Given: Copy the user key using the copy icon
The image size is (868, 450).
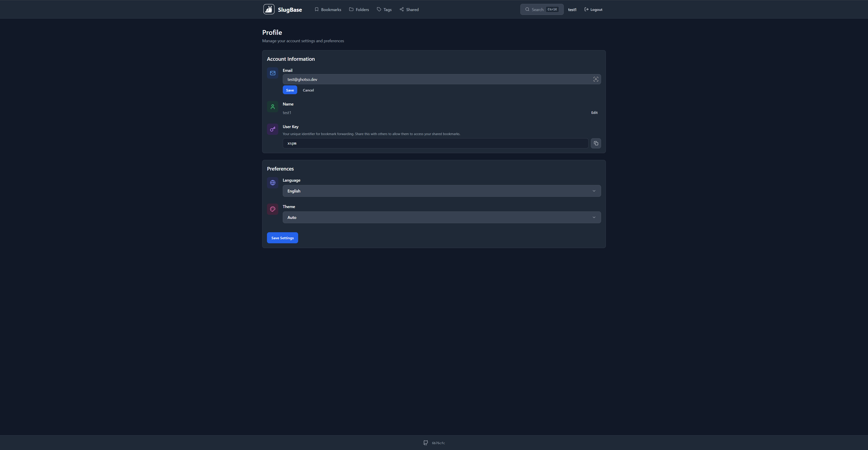Looking at the screenshot, I should 596,143.
